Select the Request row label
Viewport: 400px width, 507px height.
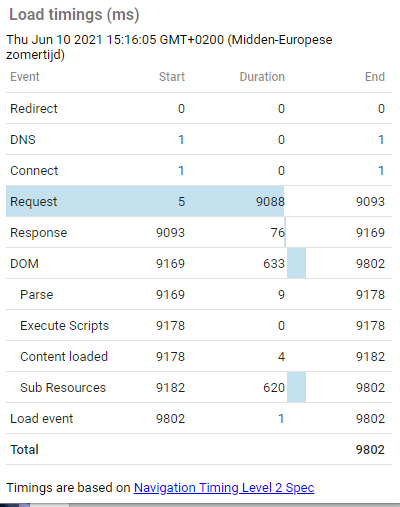34,202
